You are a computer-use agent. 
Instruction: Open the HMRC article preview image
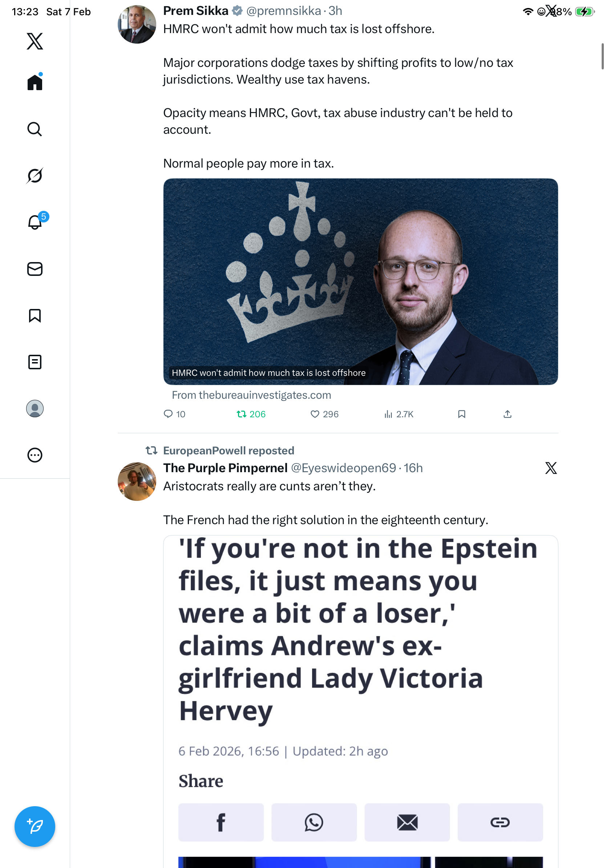pyautogui.click(x=360, y=281)
